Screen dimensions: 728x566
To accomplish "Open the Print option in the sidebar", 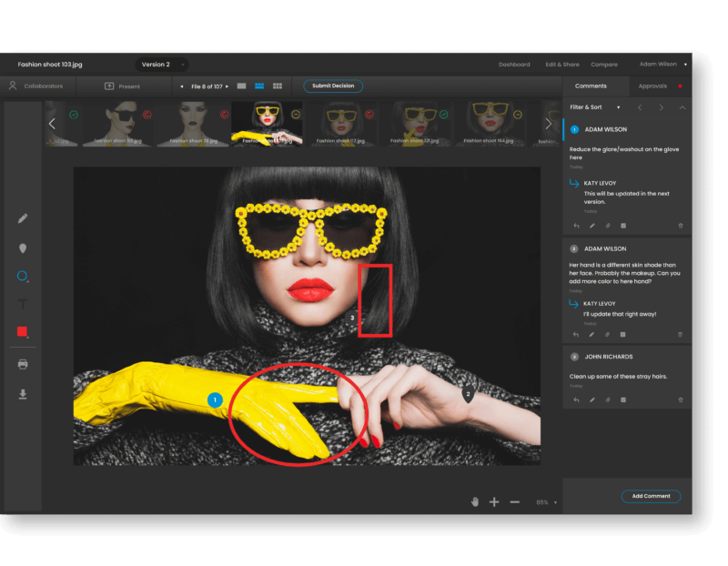I will click(22, 363).
